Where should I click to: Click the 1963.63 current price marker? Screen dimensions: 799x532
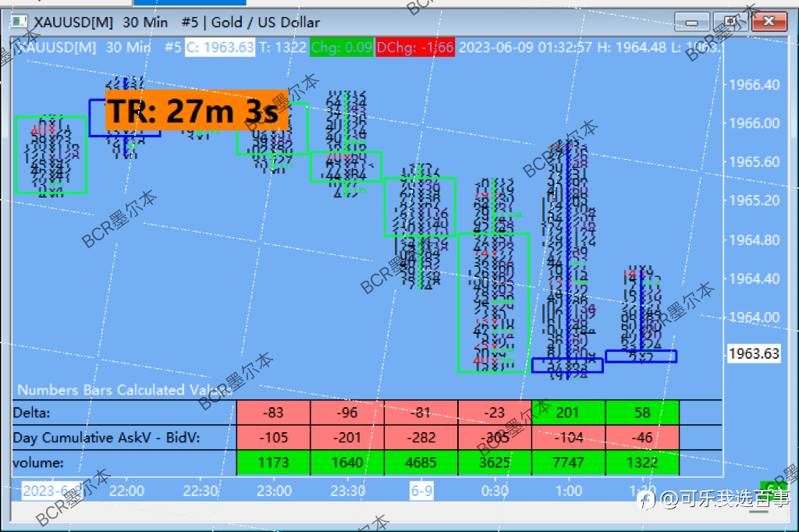(755, 353)
